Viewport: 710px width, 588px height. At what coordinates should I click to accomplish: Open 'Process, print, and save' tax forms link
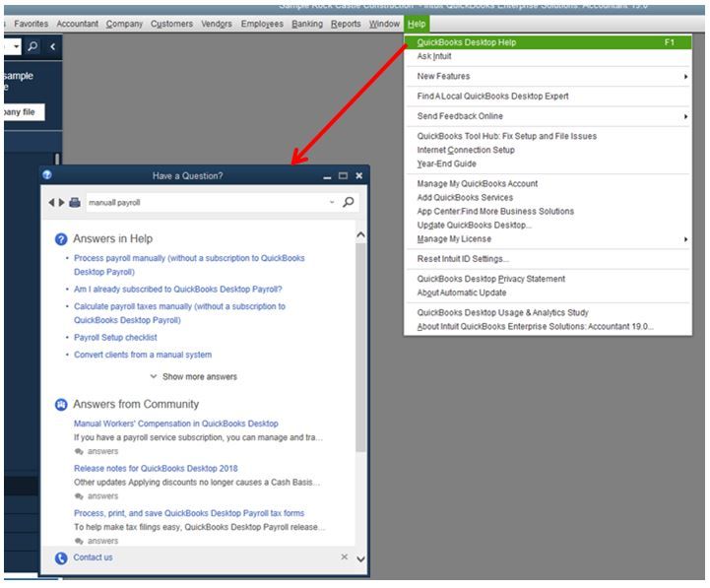[189, 513]
